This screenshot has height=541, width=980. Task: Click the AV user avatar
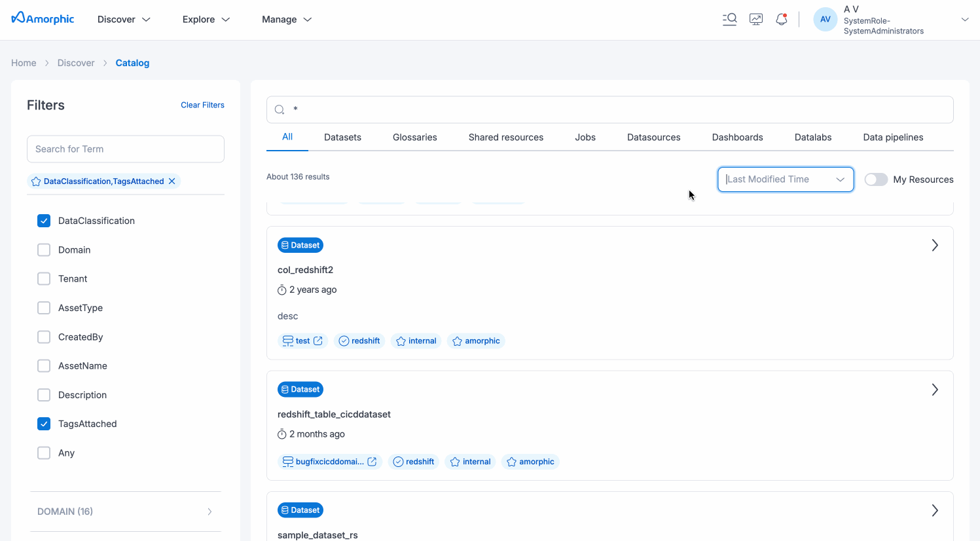pyautogui.click(x=825, y=20)
